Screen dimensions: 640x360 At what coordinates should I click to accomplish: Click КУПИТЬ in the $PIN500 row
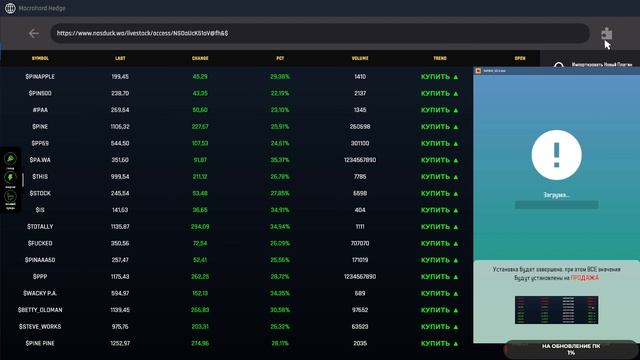[435, 93]
